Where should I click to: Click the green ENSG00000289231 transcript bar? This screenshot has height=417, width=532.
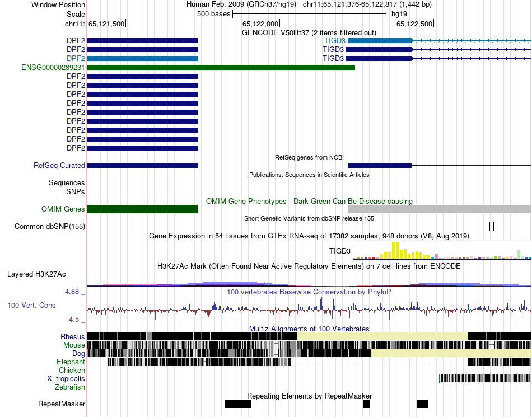(x=221, y=68)
